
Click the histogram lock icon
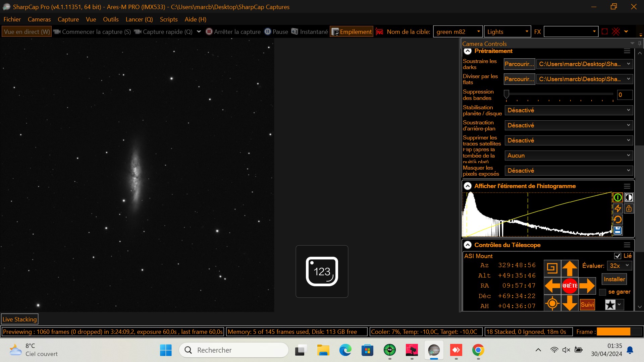[629, 208]
